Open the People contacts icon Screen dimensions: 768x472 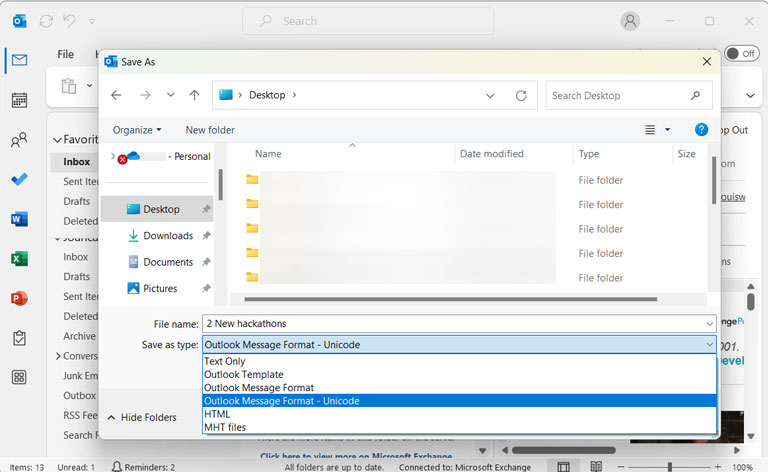19,140
